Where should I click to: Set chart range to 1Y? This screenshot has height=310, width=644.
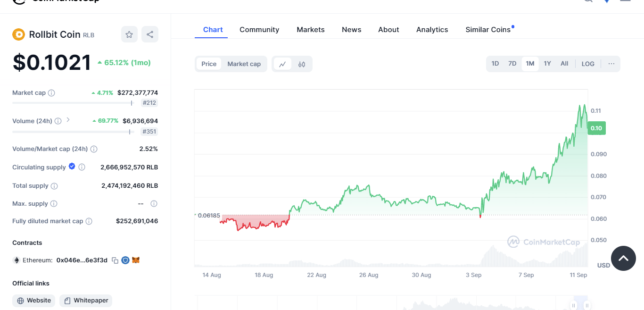pyautogui.click(x=547, y=64)
